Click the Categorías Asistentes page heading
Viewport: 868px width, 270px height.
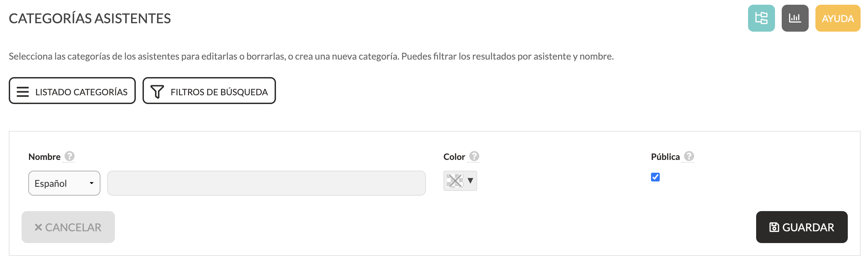pos(90,19)
